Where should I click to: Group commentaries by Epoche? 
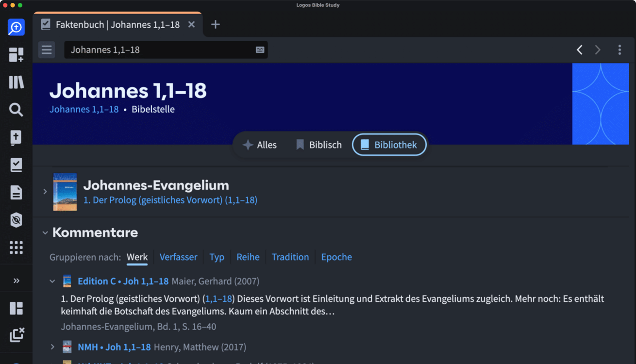click(336, 257)
